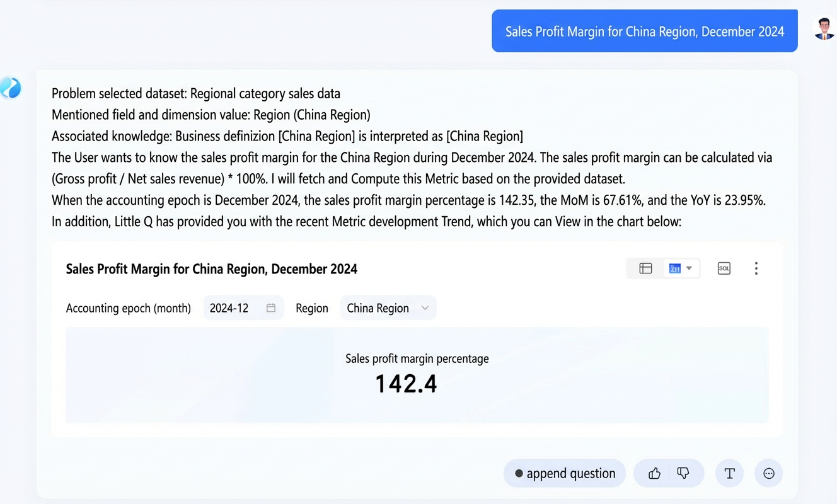The image size is (837, 504).
Task: Select the blue user question bubble
Action: [645, 31]
